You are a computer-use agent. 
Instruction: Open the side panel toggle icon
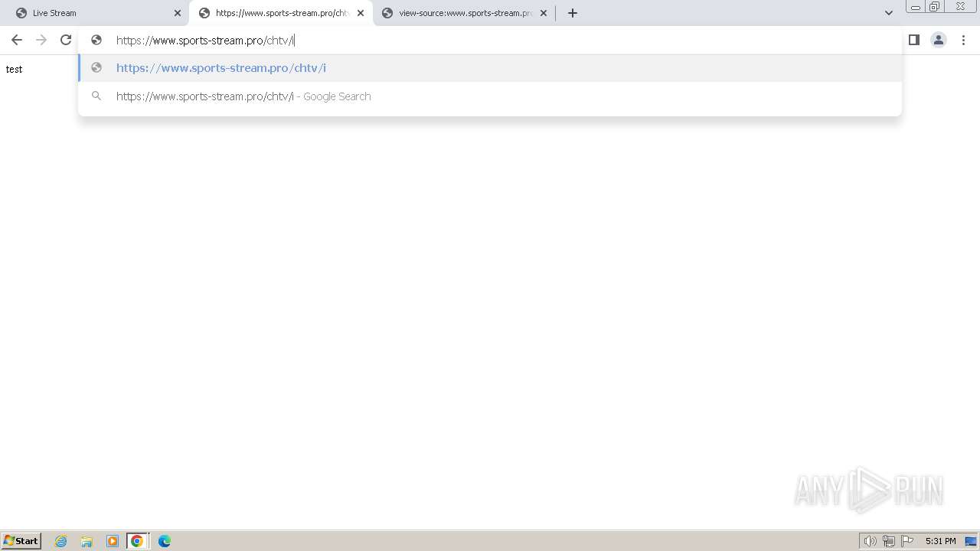click(x=914, y=40)
